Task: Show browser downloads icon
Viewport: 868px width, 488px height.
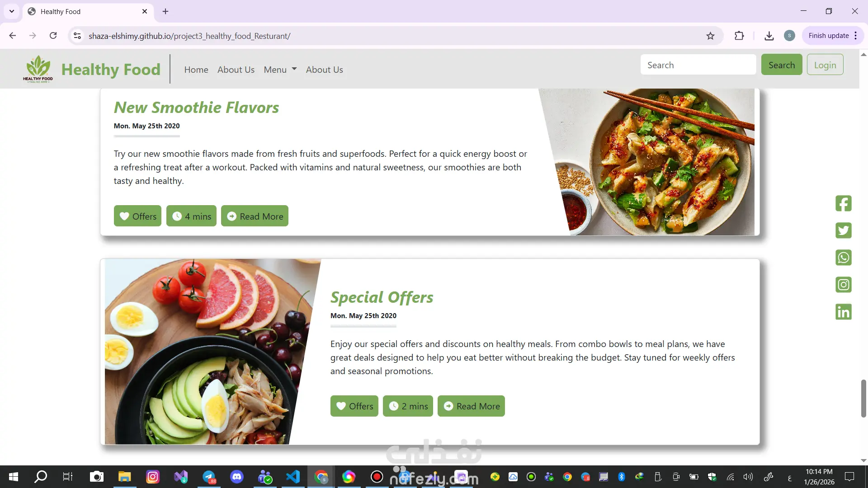Action: click(x=769, y=36)
